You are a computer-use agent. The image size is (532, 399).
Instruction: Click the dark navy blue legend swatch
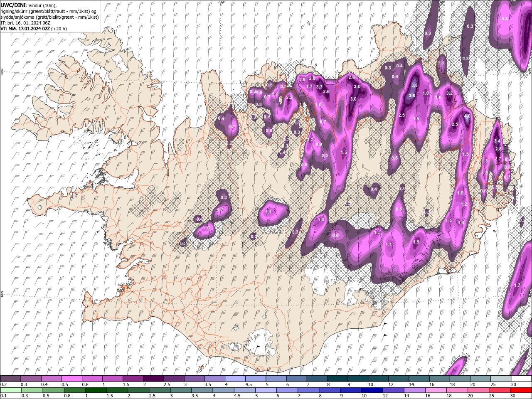[x=371, y=390]
